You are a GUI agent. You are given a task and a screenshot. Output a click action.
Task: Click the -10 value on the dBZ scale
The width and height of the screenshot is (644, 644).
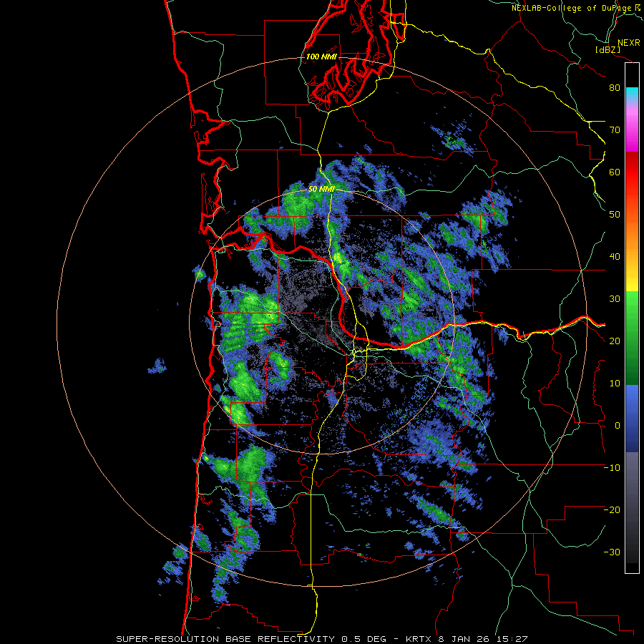[x=612, y=468]
